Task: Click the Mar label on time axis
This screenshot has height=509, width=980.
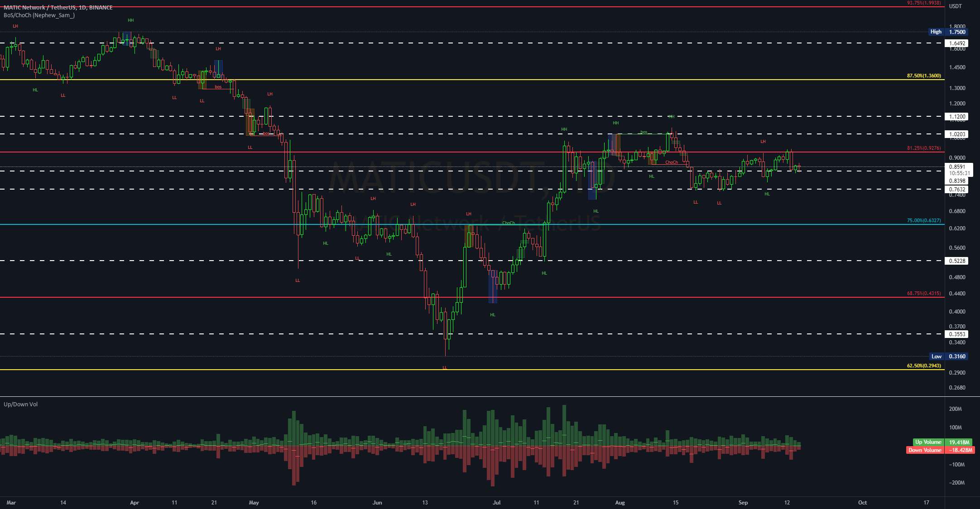Action: pos(11,502)
